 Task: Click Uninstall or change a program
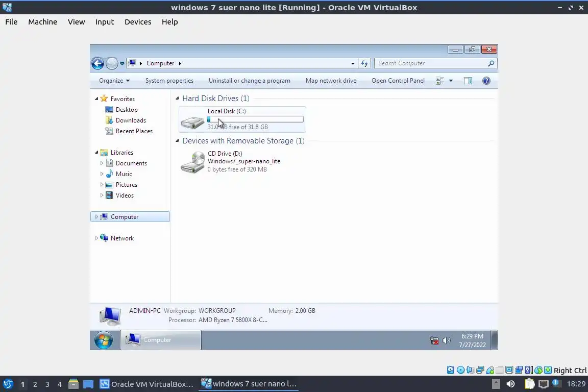tap(250, 81)
